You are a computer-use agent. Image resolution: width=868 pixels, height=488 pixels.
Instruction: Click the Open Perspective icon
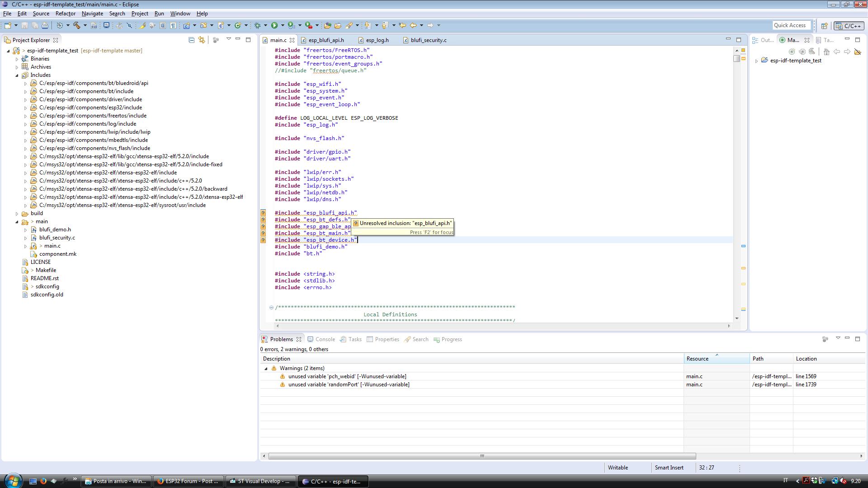point(824,26)
